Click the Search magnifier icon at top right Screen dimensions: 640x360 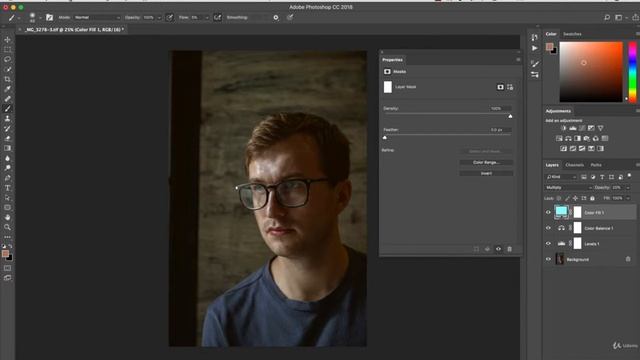[x=607, y=18]
